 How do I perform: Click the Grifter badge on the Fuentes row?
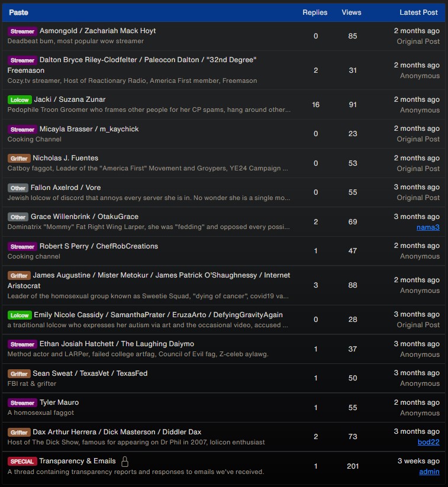tap(19, 158)
